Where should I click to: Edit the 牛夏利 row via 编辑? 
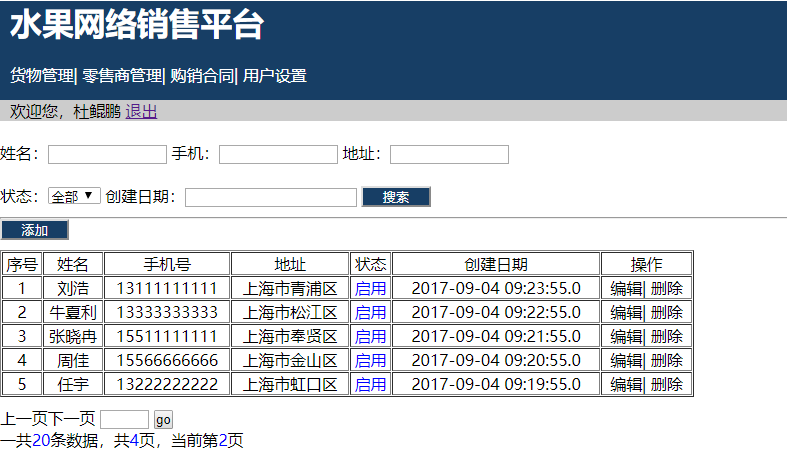tap(626, 312)
